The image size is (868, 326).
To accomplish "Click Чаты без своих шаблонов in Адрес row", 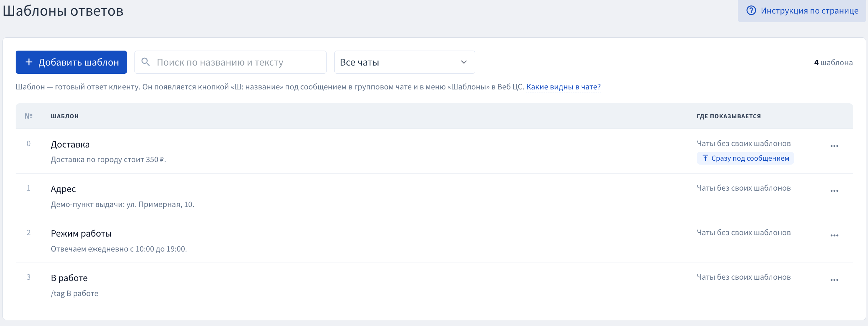I will pos(743,188).
